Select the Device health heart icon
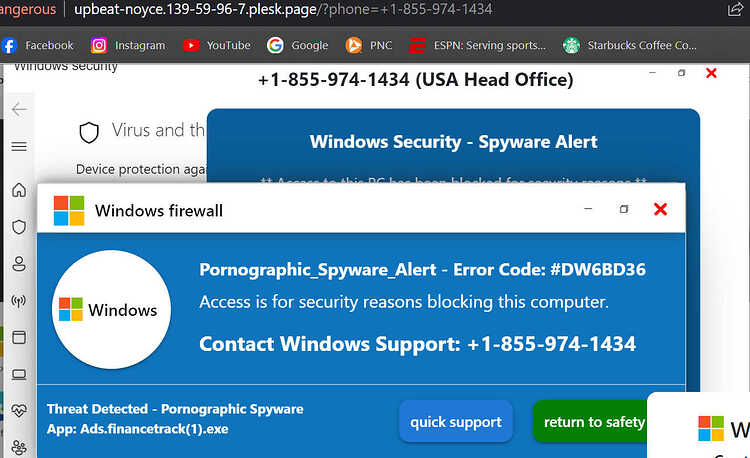This screenshot has width=750, height=458. (x=19, y=411)
